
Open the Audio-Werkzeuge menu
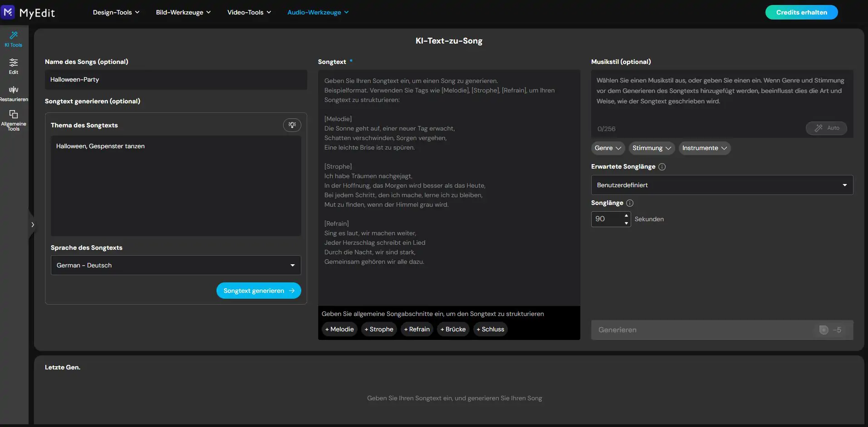coord(318,12)
